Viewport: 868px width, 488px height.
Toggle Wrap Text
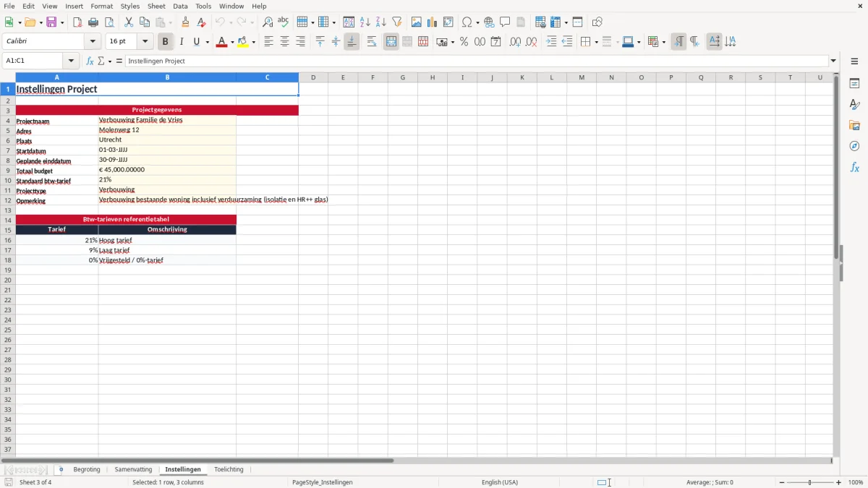point(371,42)
